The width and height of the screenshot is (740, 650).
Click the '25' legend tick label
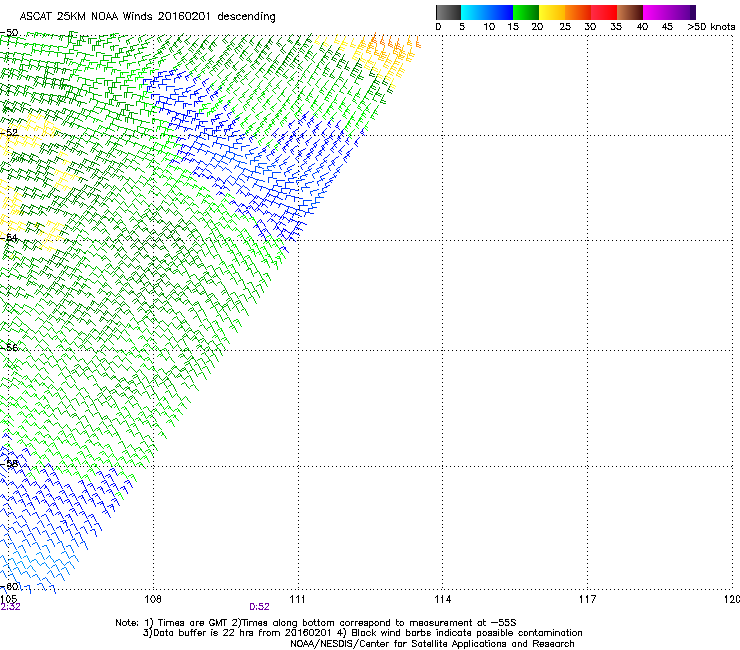[565, 27]
